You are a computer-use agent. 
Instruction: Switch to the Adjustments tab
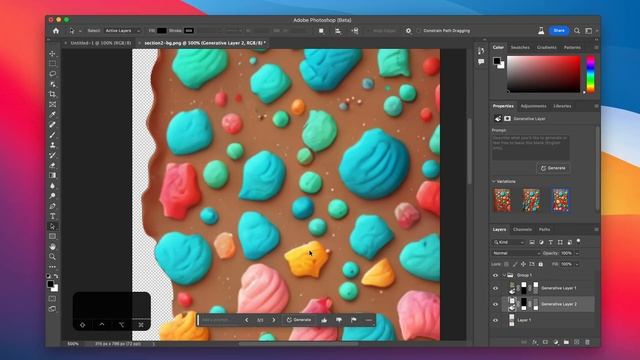pyautogui.click(x=533, y=106)
